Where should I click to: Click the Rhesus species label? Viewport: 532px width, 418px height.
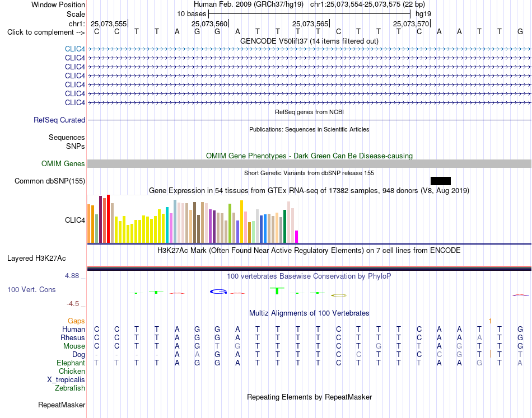(x=73, y=338)
